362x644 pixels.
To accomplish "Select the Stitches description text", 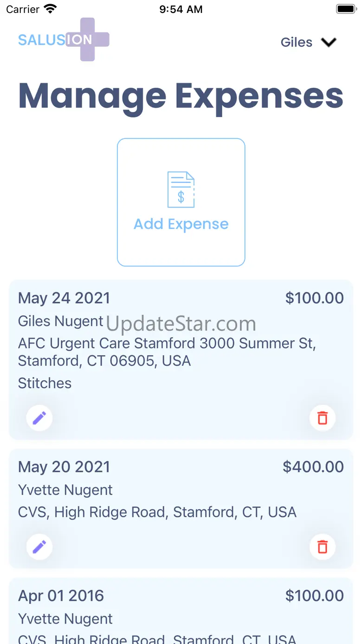I will coord(45,383).
